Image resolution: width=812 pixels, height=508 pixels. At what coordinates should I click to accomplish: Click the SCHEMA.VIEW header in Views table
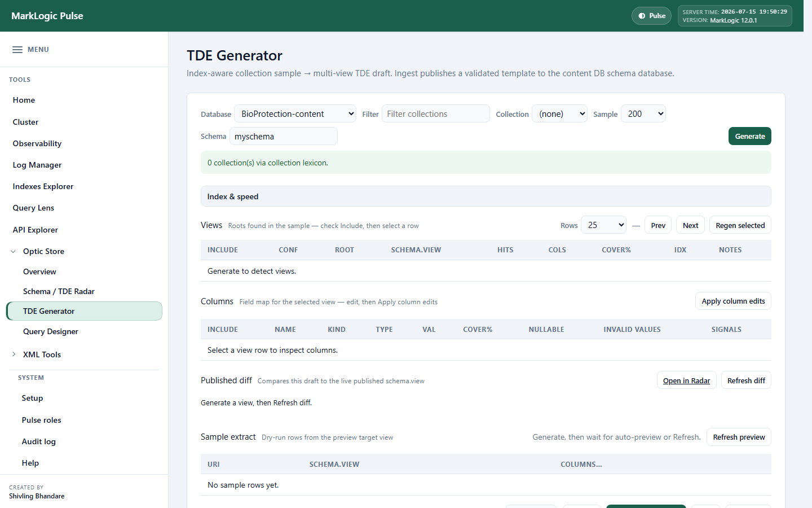(416, 249)
